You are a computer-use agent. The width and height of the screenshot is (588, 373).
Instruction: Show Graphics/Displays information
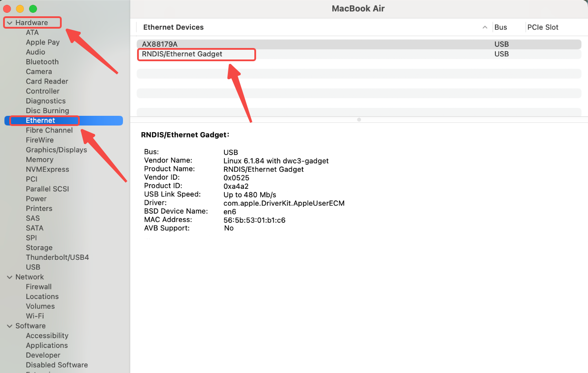coord(56,150)
